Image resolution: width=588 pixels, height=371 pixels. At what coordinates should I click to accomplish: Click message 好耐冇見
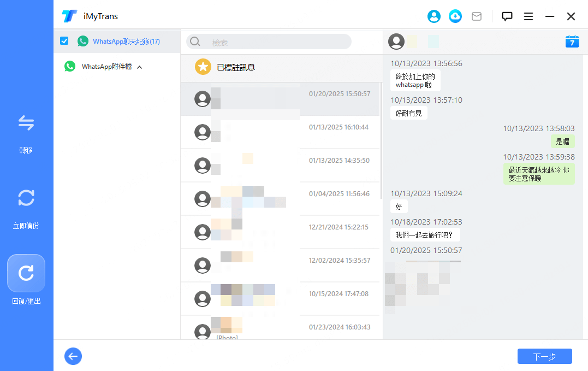[409, 113]
